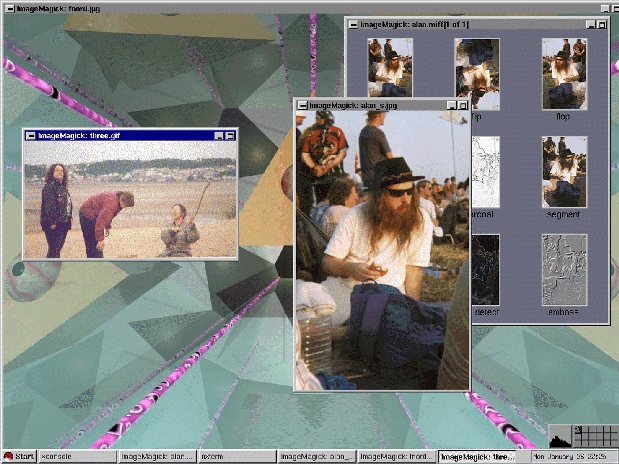Click the three.gif title bar

pyautogui.click(x=120, y=135)
